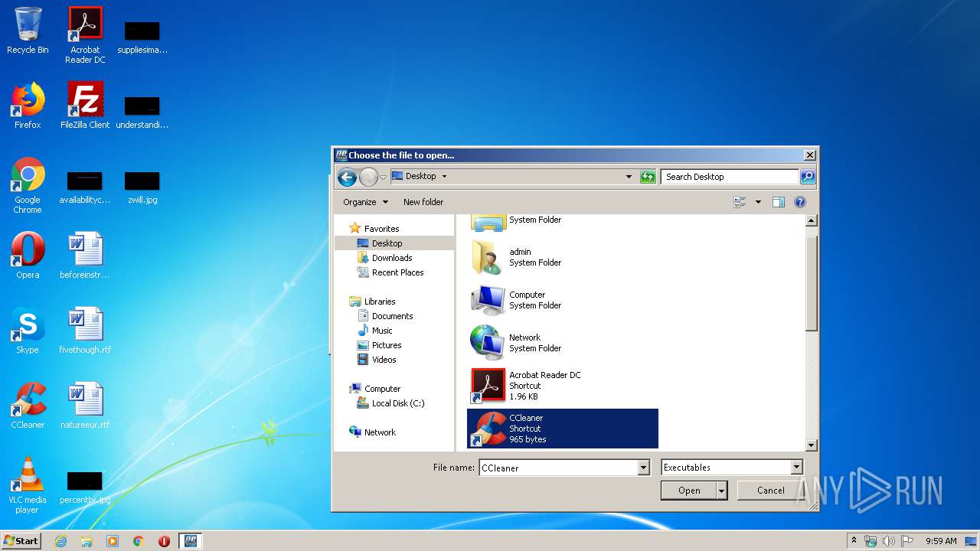The height and width of the screenshot is (551, 980).
Task: Click the Start button
Action: pyautogui.click(x=21, y=540)
